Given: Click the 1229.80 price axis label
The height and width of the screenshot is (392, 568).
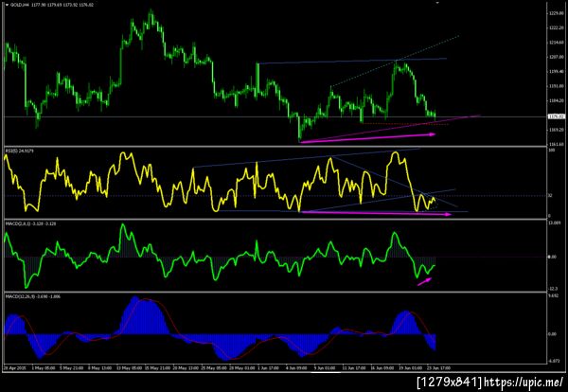Looking at the screenshot, I should tap(556, 13).
